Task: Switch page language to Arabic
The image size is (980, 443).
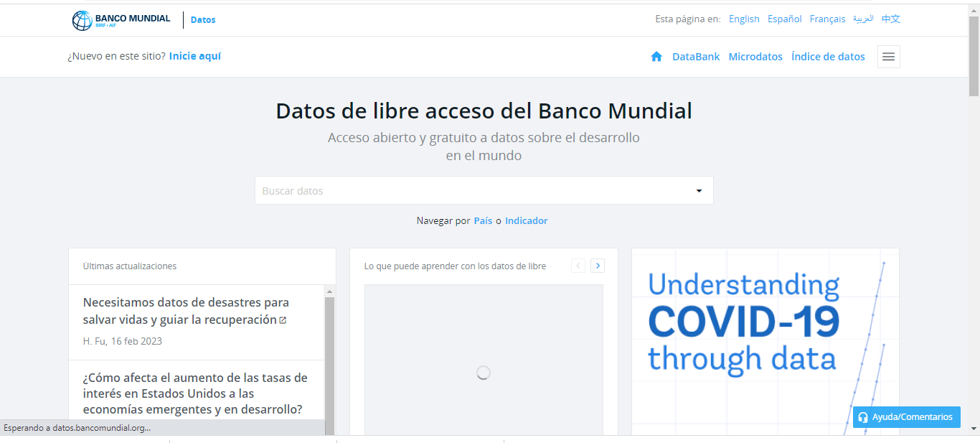Action: click(863, 19)
